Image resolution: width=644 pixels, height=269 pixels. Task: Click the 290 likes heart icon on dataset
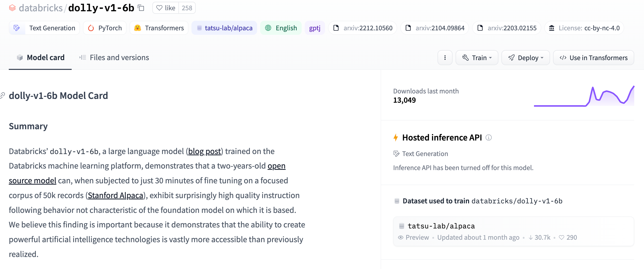(x=562, y=237)
